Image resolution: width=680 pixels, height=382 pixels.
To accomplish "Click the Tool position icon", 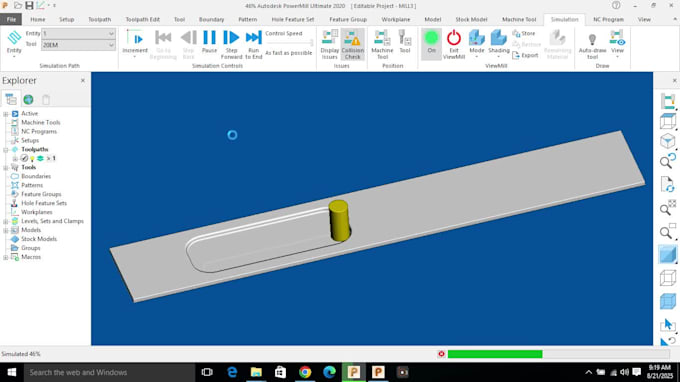I will tap(405, 42).
